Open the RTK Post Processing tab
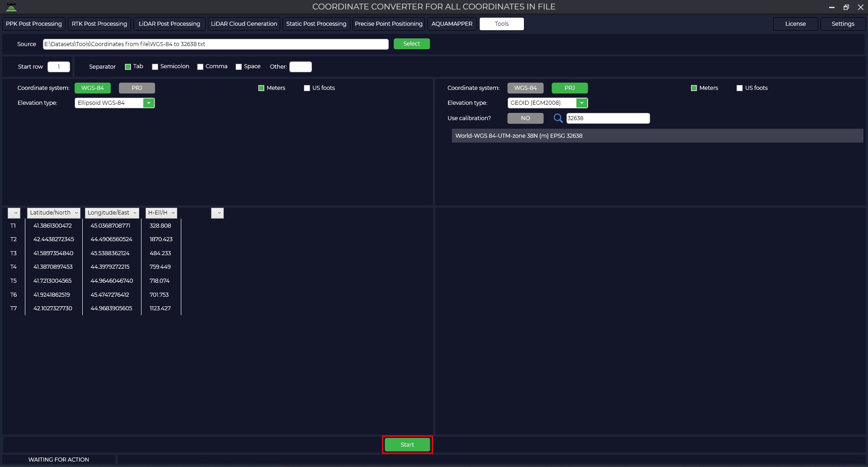The image size is (868, 467). tap(99, 24)
